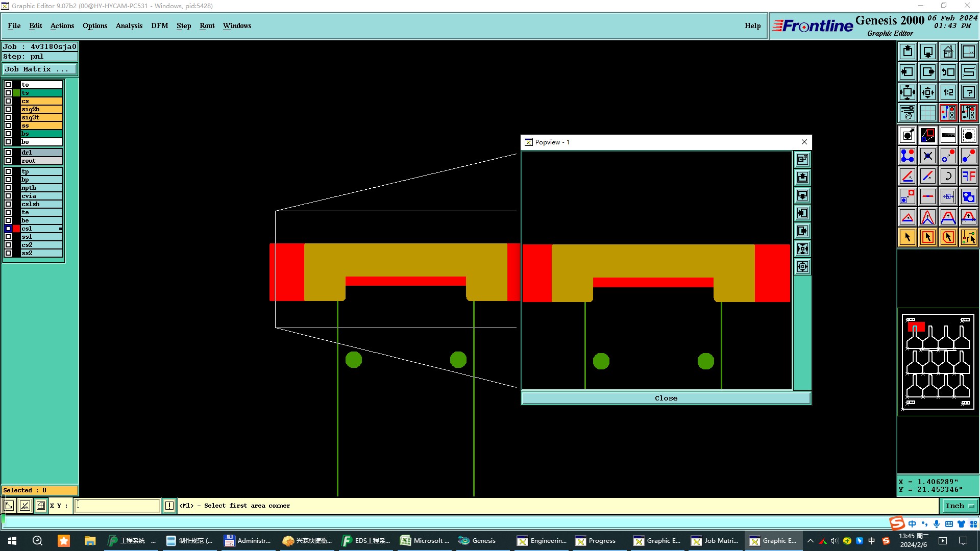Click the home view icon

coord(948,52)
